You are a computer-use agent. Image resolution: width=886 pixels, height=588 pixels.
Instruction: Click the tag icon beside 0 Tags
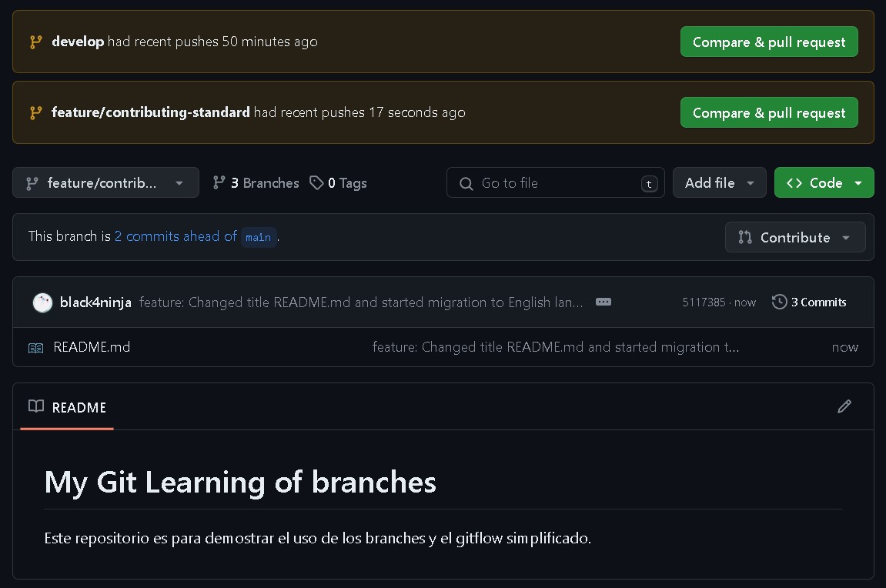[316, 183]
